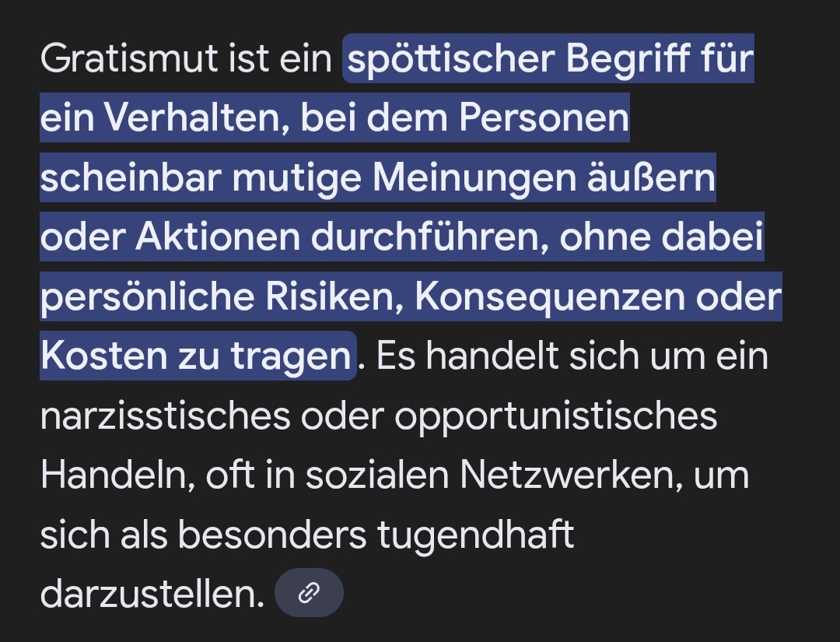Click the word "opportunistisches"
The height and width of the screenshot is (642, 840).
[x=555, y=416]
